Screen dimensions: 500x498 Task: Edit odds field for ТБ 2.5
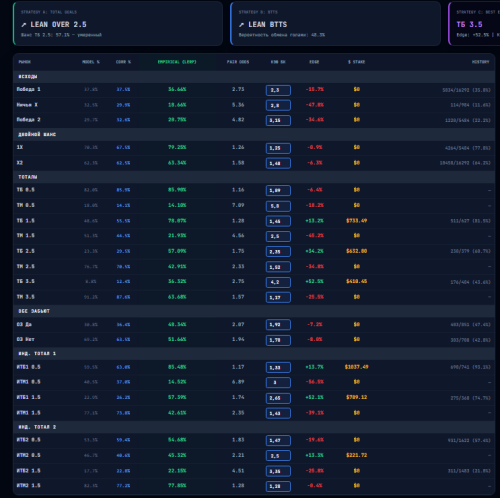278,252
